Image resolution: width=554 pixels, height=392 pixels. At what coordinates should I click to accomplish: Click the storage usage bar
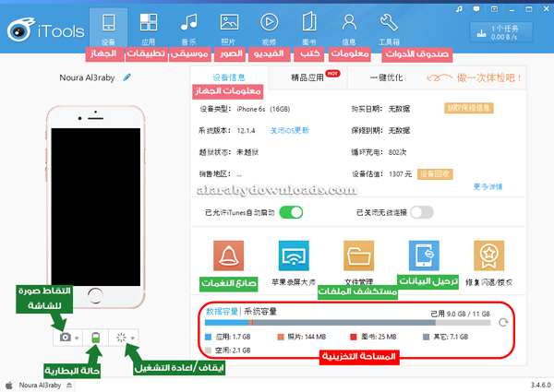[x=348, y=323]
